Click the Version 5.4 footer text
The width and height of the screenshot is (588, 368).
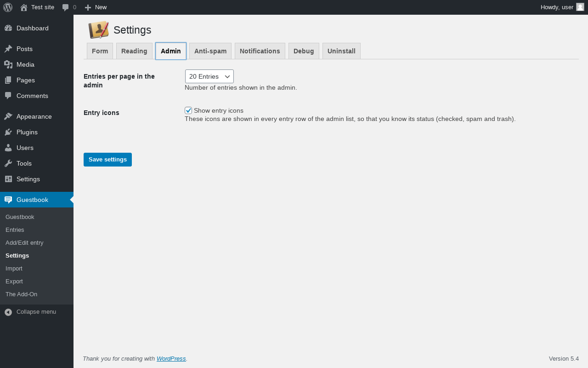tap(564, 359)
